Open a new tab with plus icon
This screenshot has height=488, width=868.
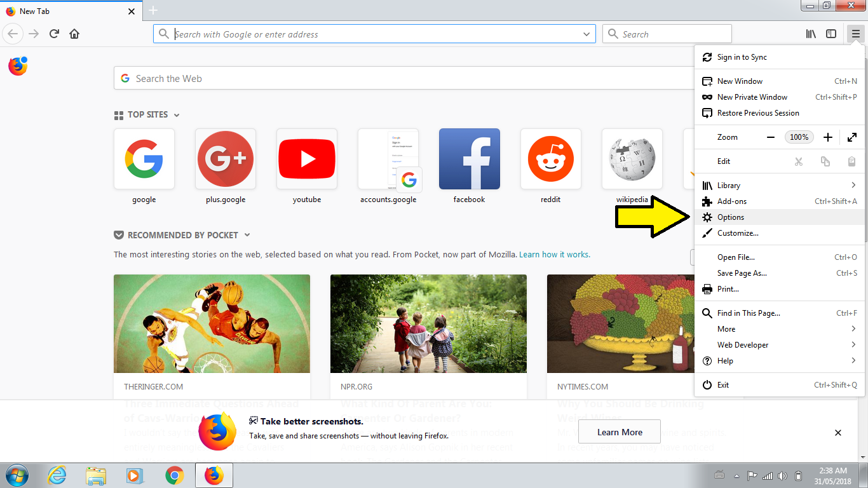pyautogui.click(x=153, y=10)
